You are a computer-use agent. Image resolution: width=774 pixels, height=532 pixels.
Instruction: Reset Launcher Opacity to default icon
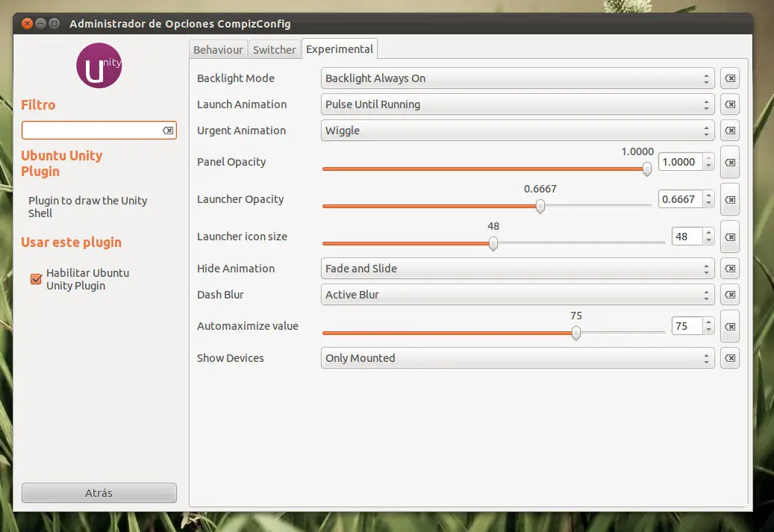coord(729,199)
